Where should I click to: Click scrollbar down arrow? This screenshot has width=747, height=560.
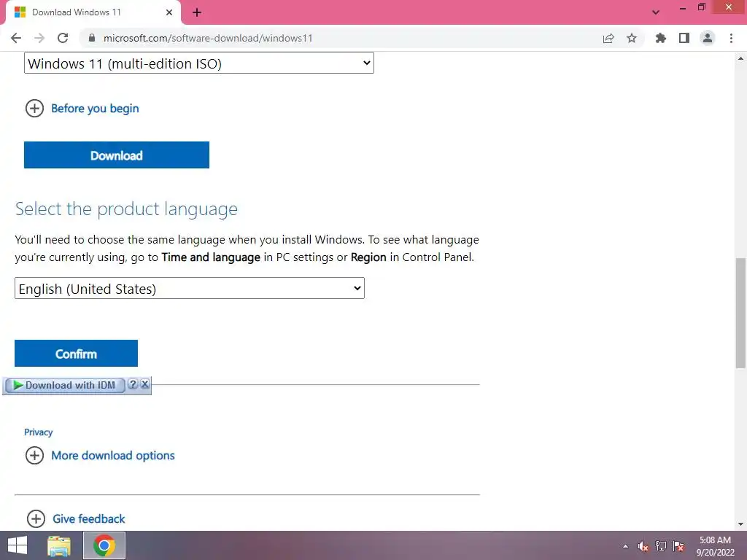[x=740, y=524]
